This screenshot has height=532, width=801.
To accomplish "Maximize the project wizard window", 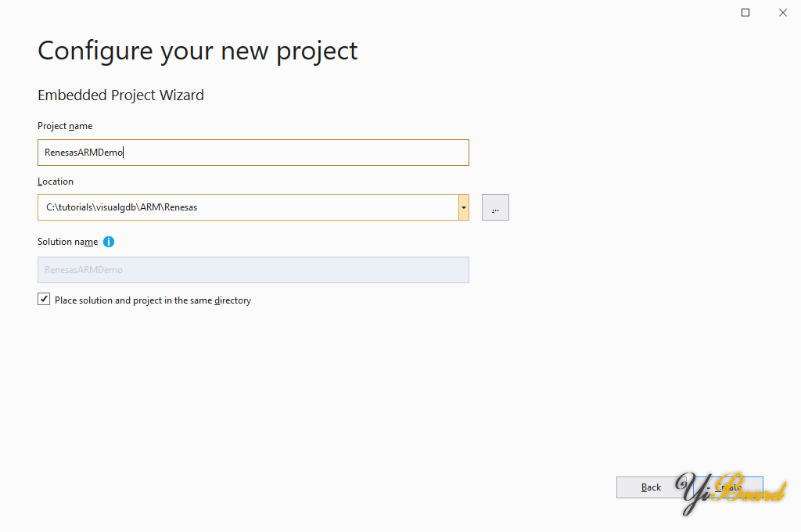I will point(745,13).
